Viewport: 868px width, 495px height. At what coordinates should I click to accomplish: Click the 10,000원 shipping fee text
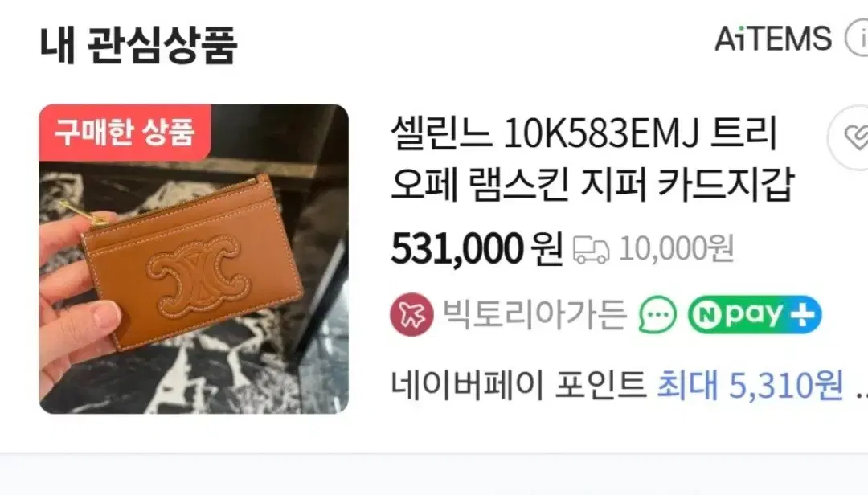coord(677,248)
